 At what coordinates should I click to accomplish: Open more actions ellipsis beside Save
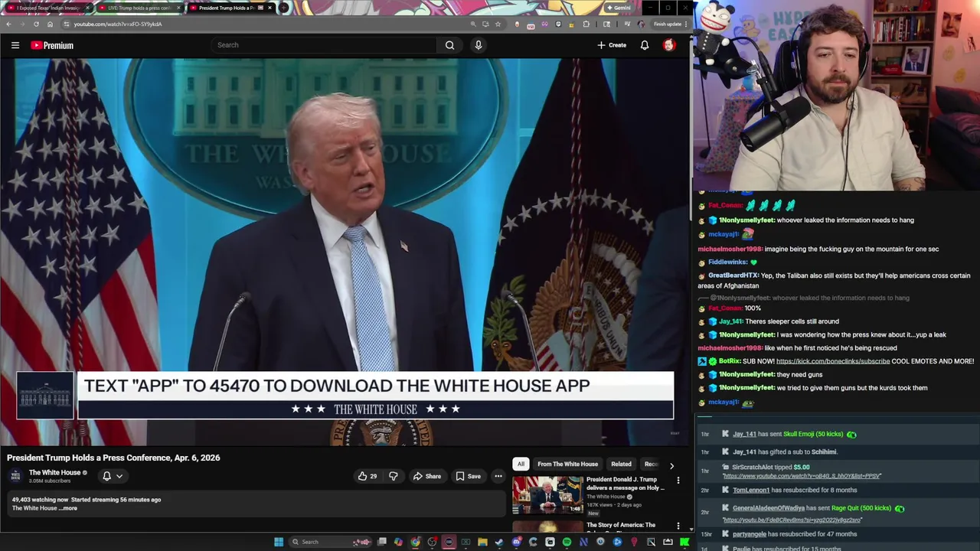point(498,476)
